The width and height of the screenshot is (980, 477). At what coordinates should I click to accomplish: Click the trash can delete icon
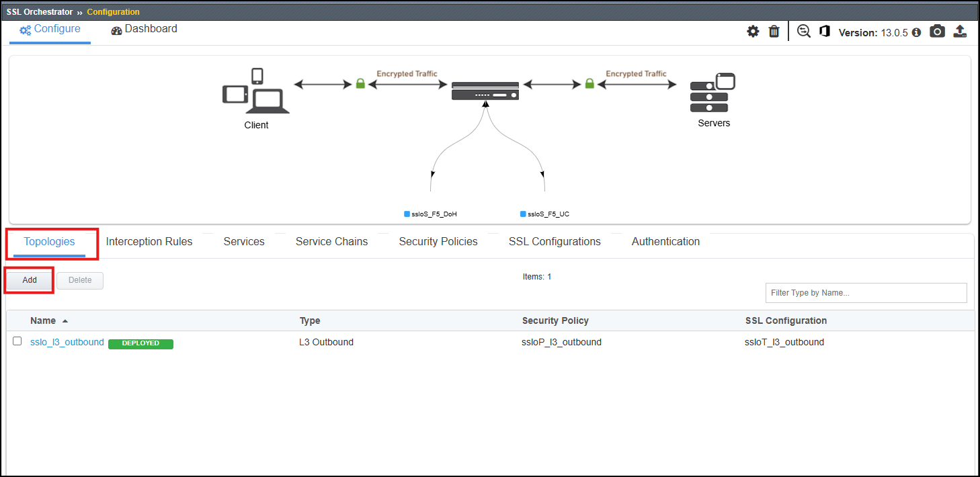(x=774, y=32)
